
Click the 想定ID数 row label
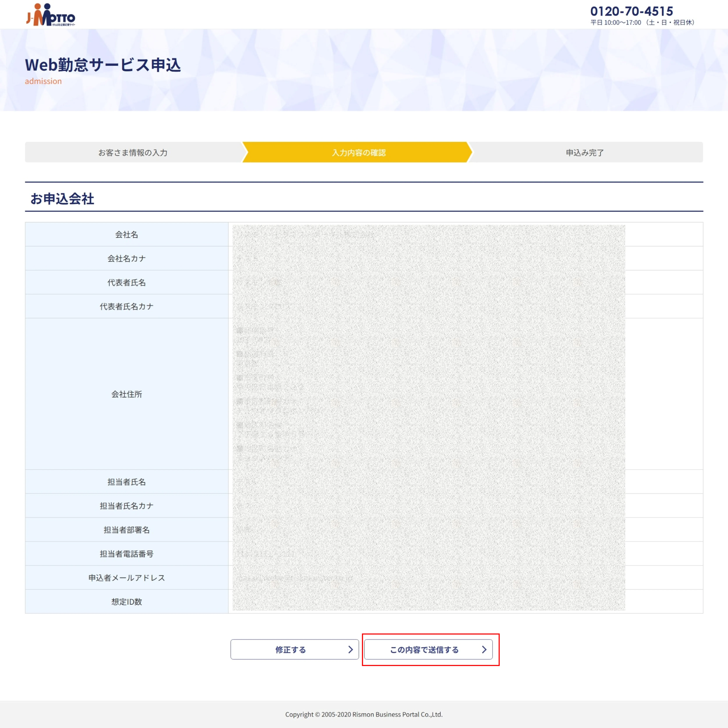127,601
